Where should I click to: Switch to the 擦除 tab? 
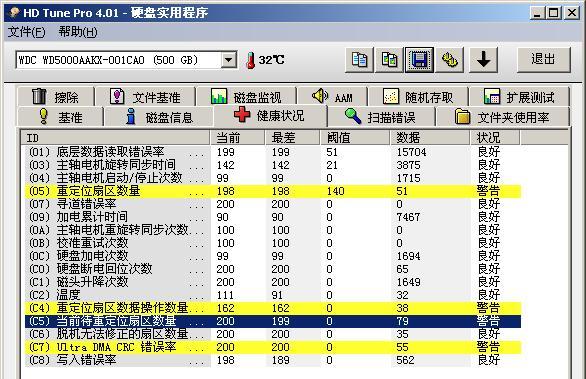click(56, 97)
